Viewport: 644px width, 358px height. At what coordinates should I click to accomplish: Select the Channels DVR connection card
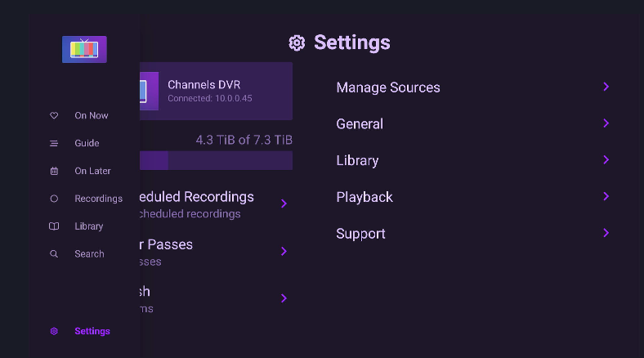[217, 91]
